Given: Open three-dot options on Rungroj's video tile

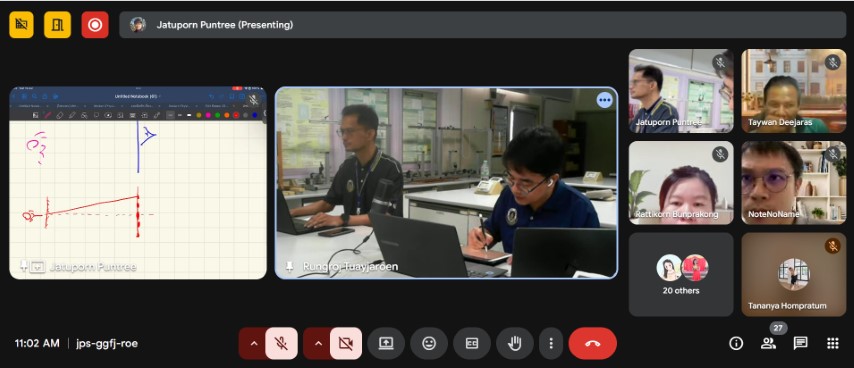Looking at the screenshot, I should click(605, 100).
